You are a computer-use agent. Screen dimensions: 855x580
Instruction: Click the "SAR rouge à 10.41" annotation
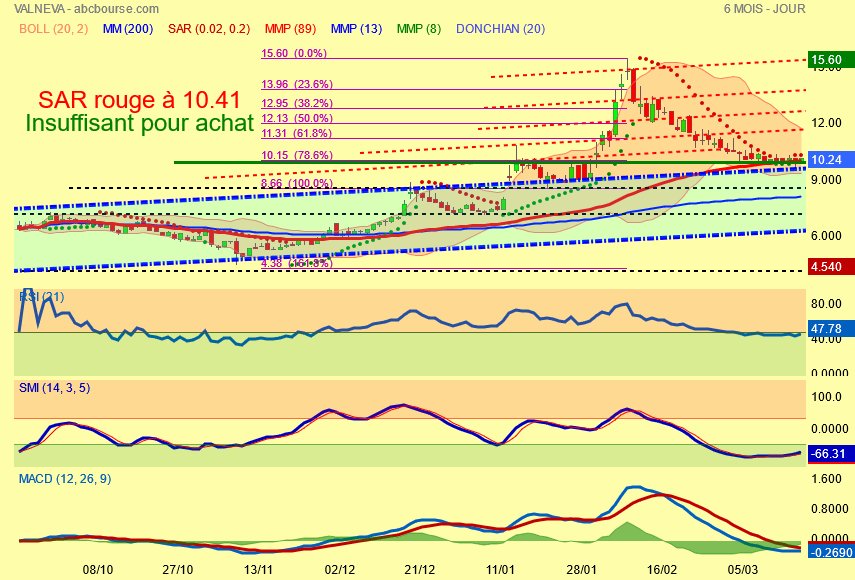click(x=140, y=100)
